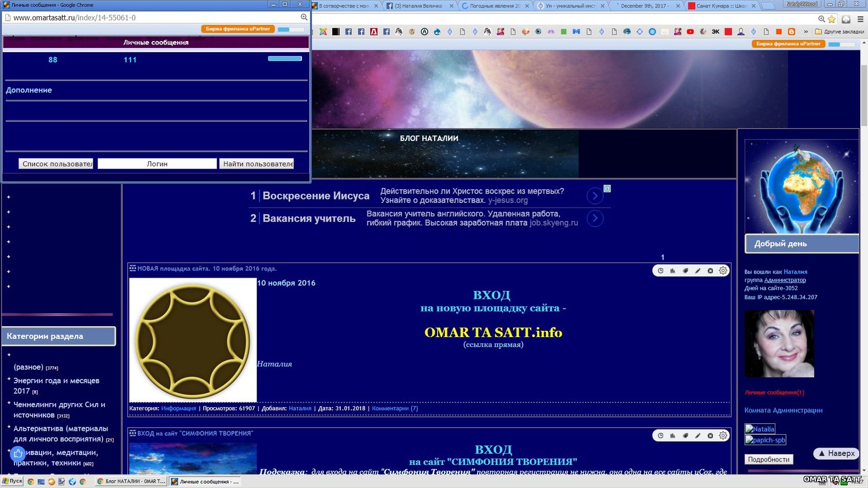Viewport: 868px width, 488px height.
Task: Click the clock icon on the СИМФОНИЯ ТВОРЕНИЯ post
Action: pyautogui.click(x=660, y=435)
